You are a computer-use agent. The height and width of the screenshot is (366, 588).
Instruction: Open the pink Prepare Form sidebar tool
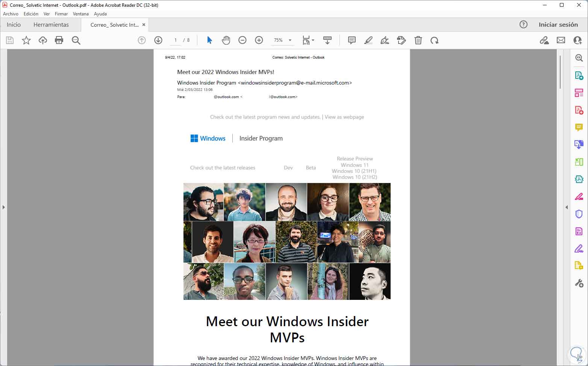(579, 231)
